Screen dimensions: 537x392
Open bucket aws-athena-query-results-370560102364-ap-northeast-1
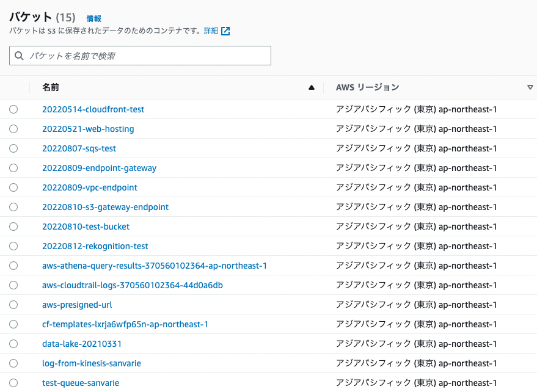tap(155, 266)
